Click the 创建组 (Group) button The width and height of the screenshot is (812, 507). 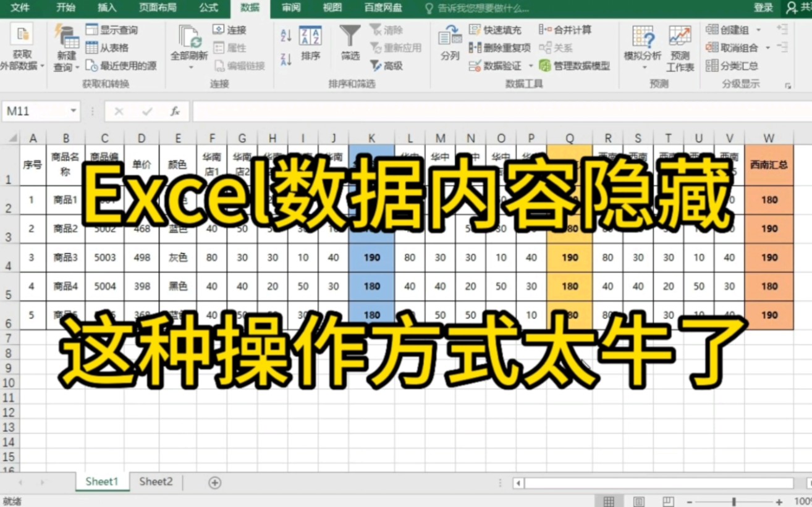[733, 30]
